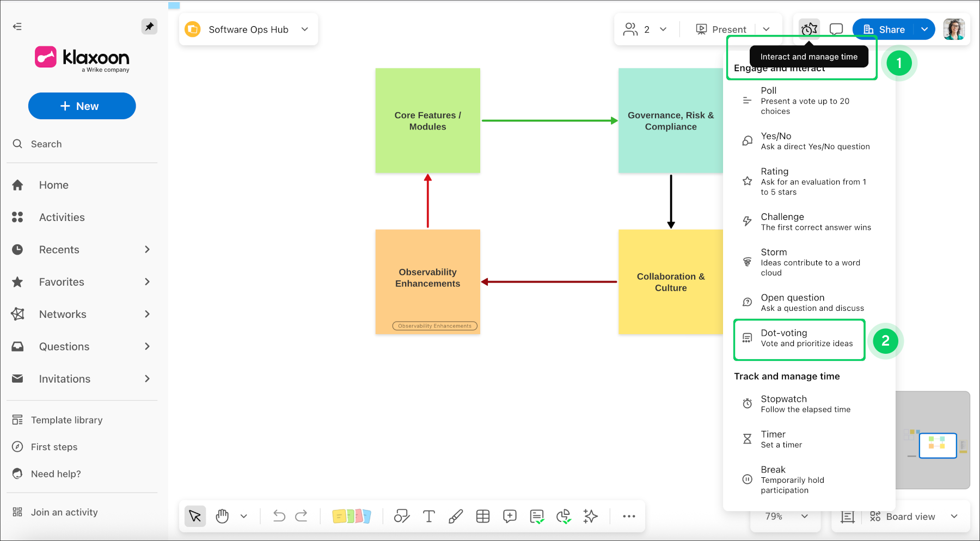Screen dimensions: 980x541
Task: Click the undo arrow
Action: [x=279, y=516]
